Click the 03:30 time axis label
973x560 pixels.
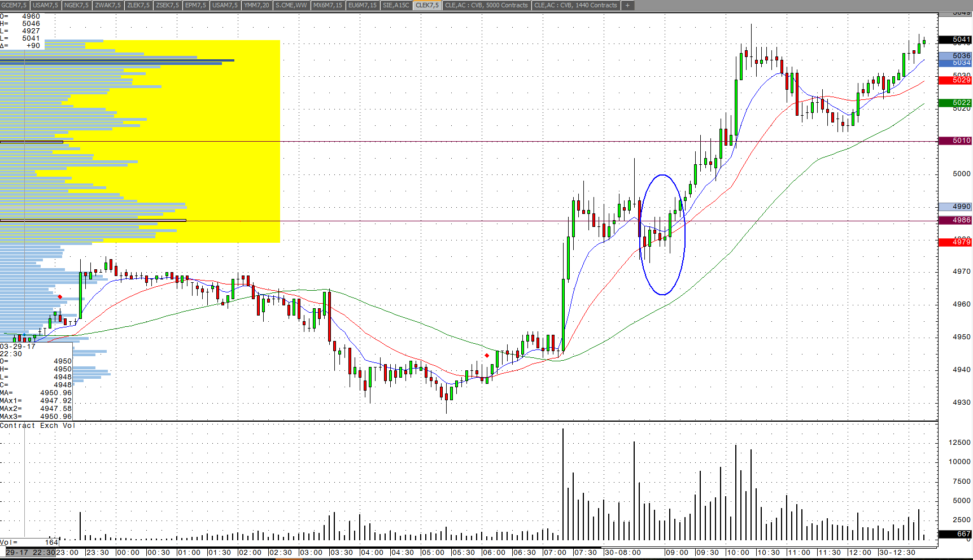pos(341,553)
